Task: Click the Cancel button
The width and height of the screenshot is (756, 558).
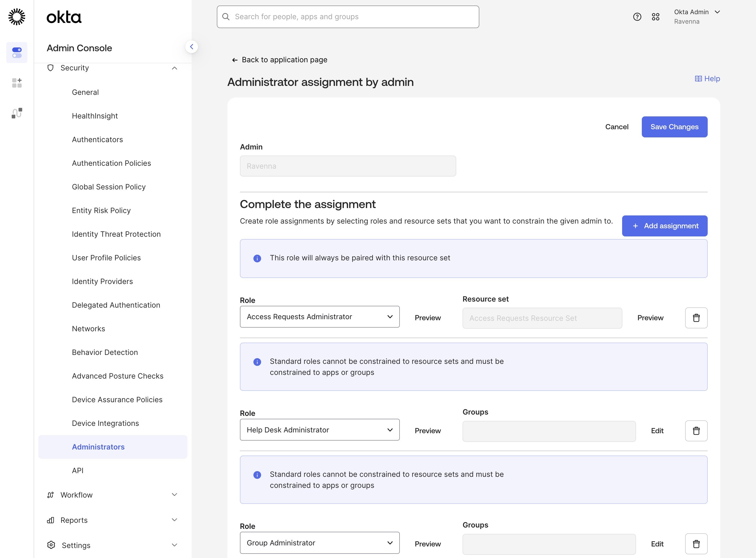Action: (x=617, y=127)
